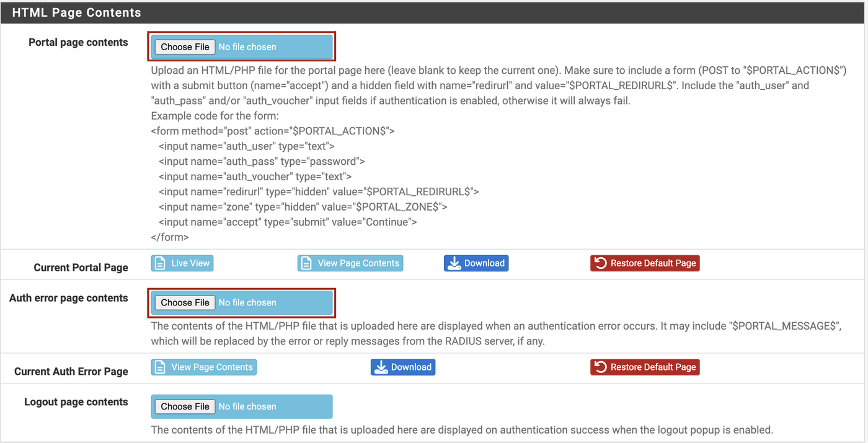Click download icon in Current Portal Page row
This screenshot has width=868, height=443.
(454, 263)
